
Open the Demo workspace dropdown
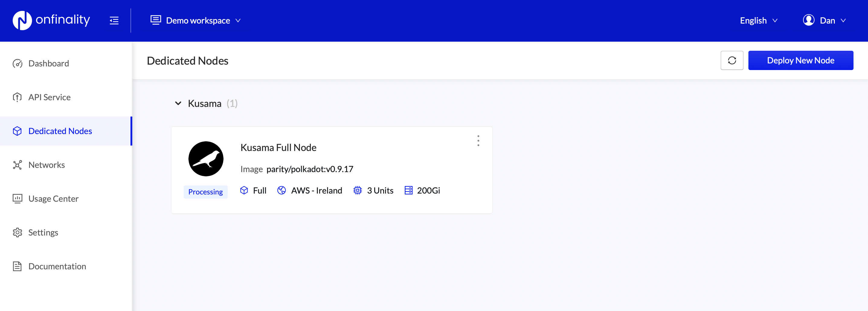[195, 21]
